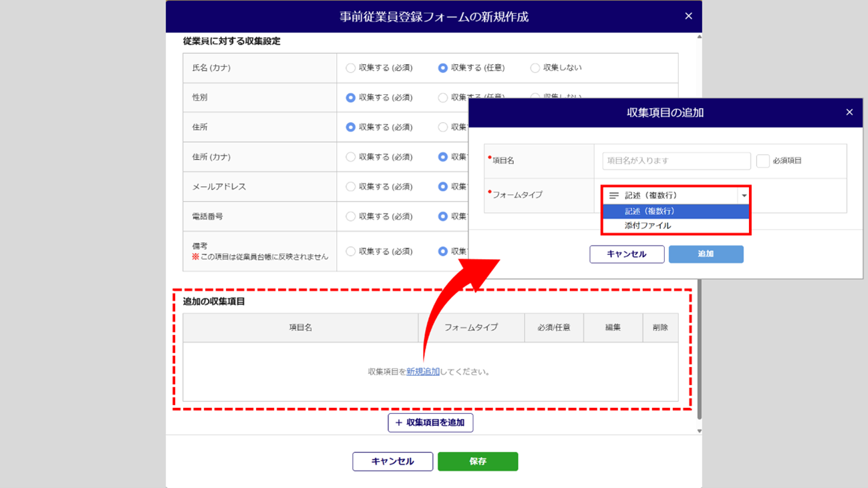
Task: Close the 収集項目の追加 dialog
Action: point(849,112)
